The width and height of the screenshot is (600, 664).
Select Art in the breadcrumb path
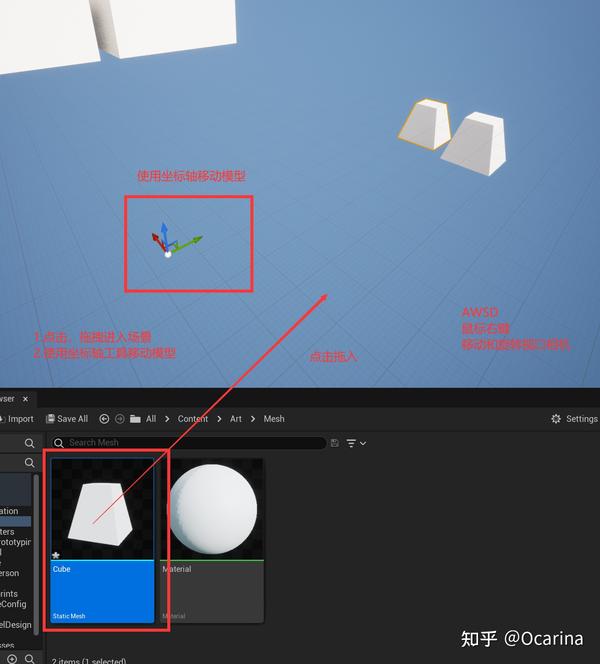(235, 419)
